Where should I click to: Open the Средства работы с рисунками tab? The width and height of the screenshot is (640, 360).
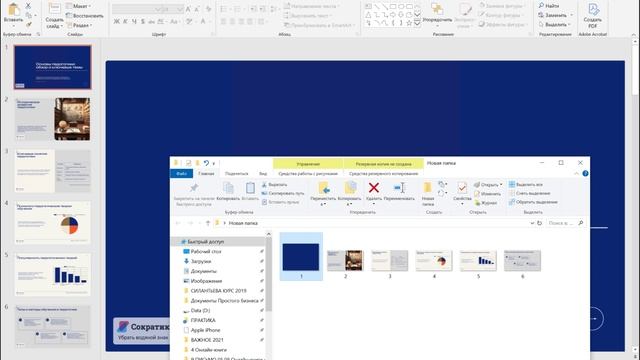click(308, 173)
